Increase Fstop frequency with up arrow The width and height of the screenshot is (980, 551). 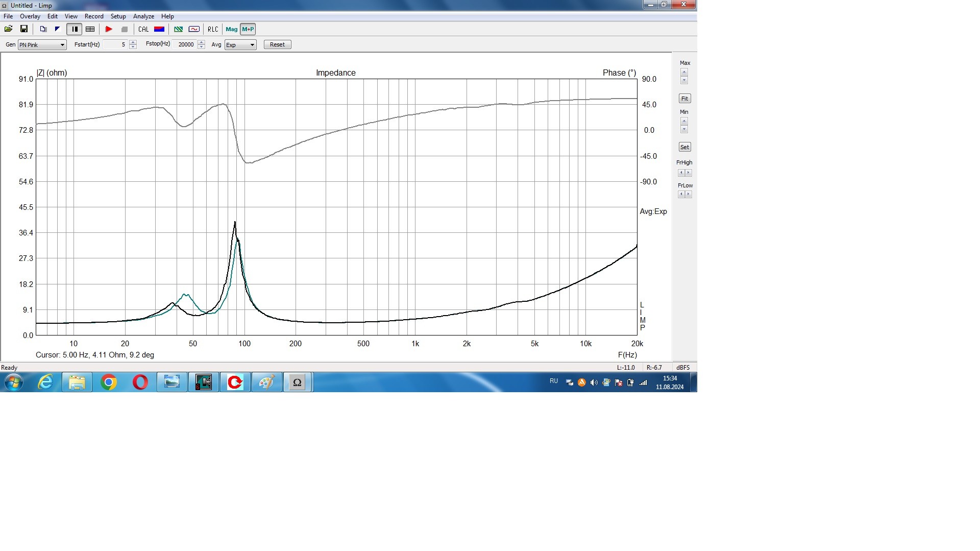202,42
